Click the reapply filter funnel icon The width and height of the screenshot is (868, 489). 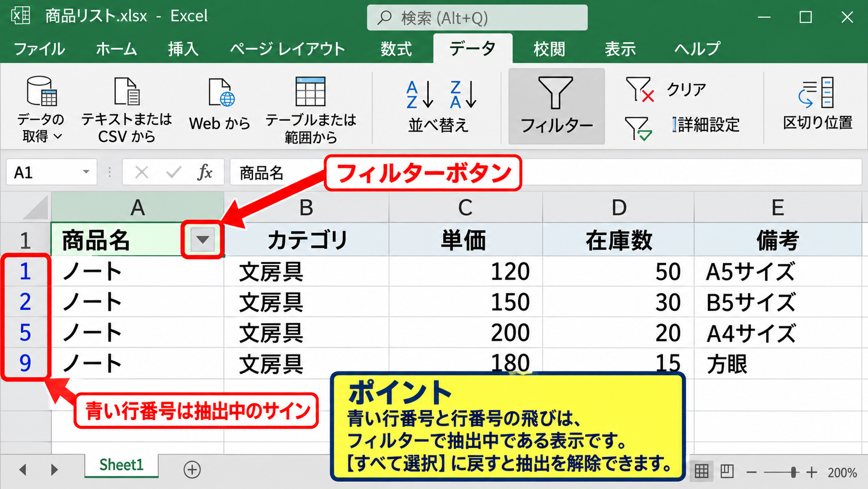638,128
